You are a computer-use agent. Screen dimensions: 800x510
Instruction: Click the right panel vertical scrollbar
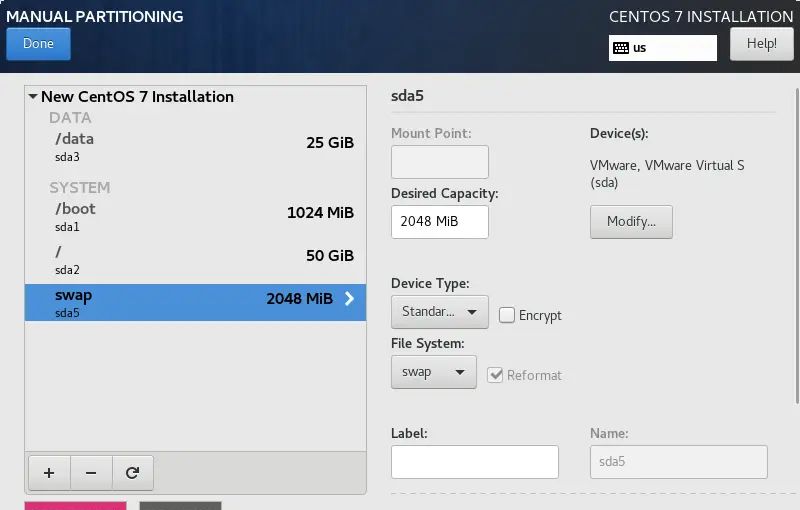tap(797, 245)
